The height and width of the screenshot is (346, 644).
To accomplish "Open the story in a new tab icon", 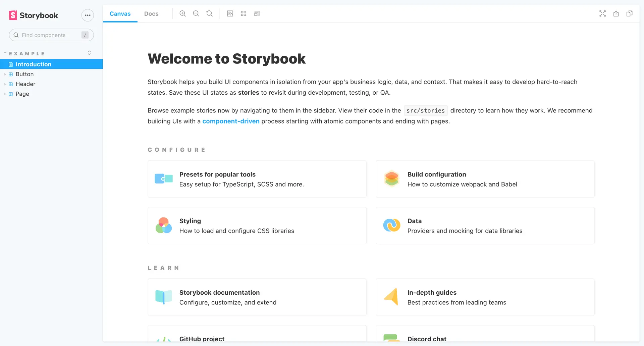I will (616, 13).
